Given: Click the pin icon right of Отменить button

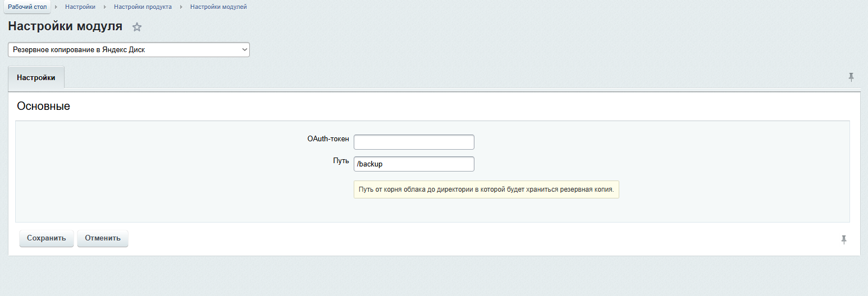Looking at the screenshot, I should (843, 240).
